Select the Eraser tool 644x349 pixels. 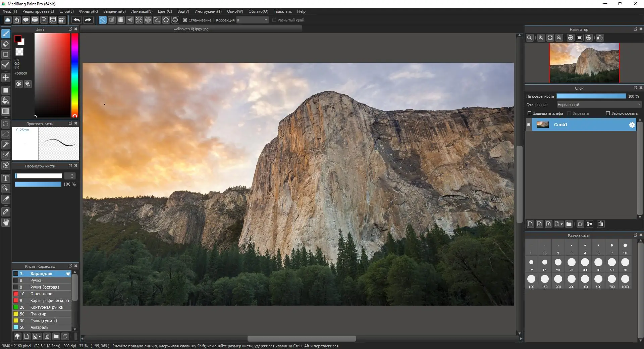click(x=6, y=44)
